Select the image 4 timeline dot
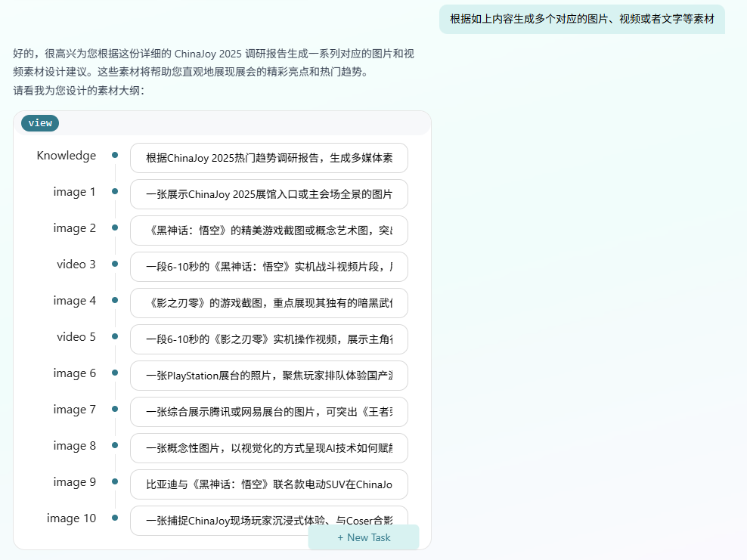Image resolution: width=747 pixels, height=560 pixels. [115, 300]
